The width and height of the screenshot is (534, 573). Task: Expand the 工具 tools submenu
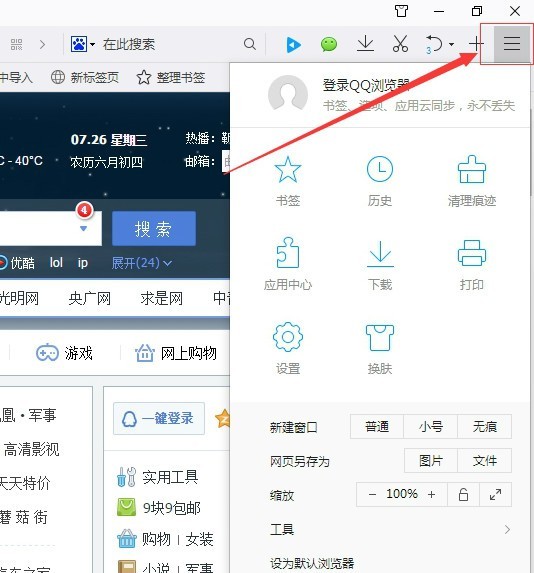click(390, 529)
